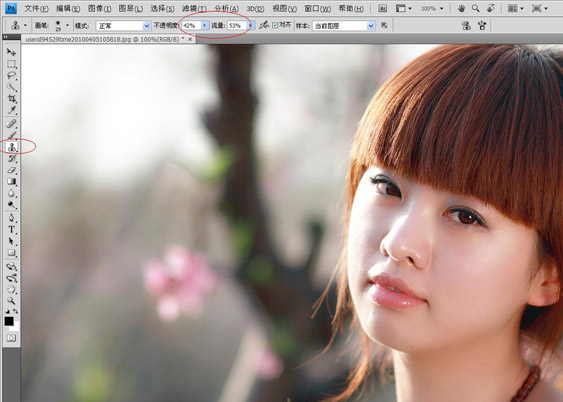Open the 样本 sample source dropdown
The image size is (563, 402).
click(x=344, y=26)
